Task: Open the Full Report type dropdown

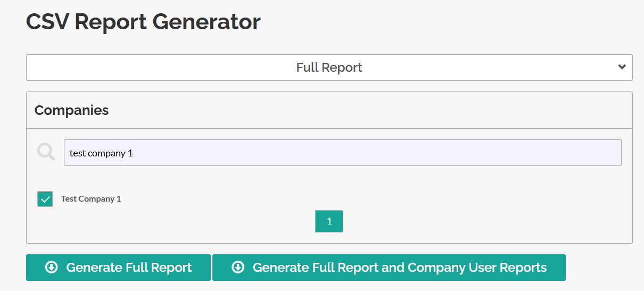Action: (329, 68)
